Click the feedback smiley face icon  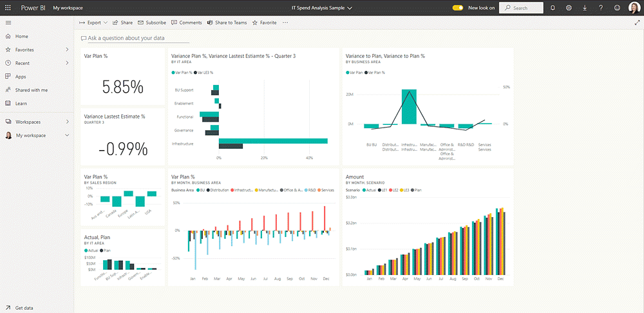pos(617,8)
